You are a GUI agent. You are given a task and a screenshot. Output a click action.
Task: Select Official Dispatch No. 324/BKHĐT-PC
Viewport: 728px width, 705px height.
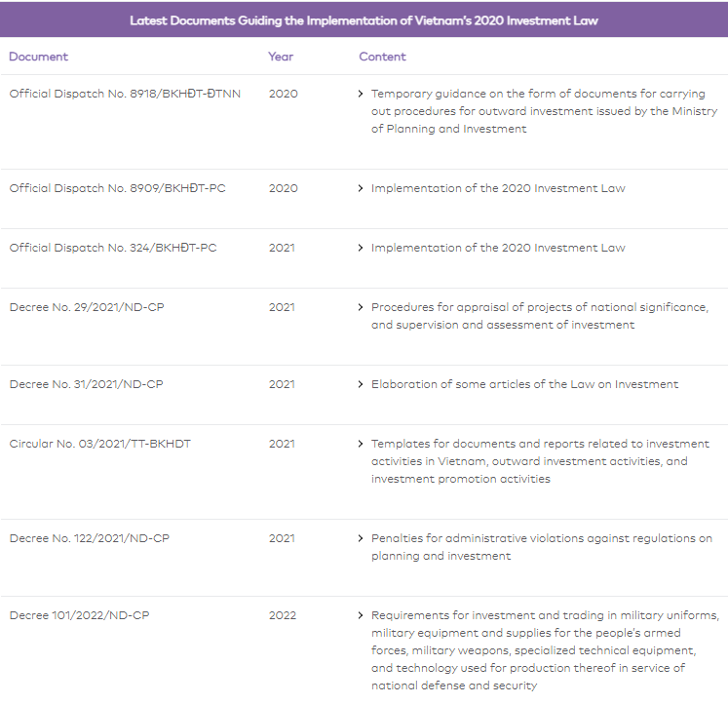tap(113, 248)
